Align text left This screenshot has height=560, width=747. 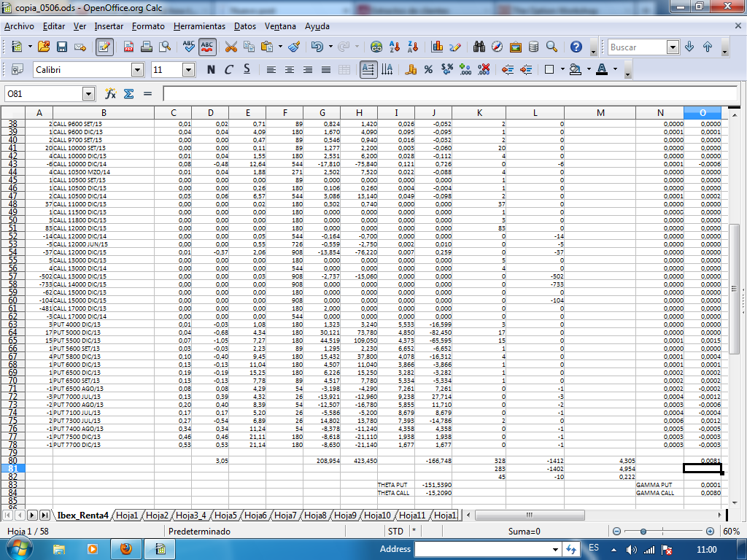point(271,69)
